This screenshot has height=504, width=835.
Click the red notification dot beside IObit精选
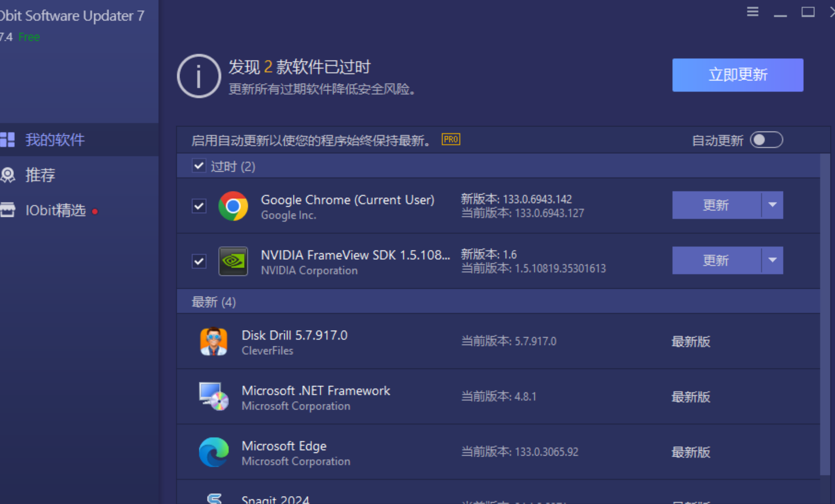[x=95, y=211]
